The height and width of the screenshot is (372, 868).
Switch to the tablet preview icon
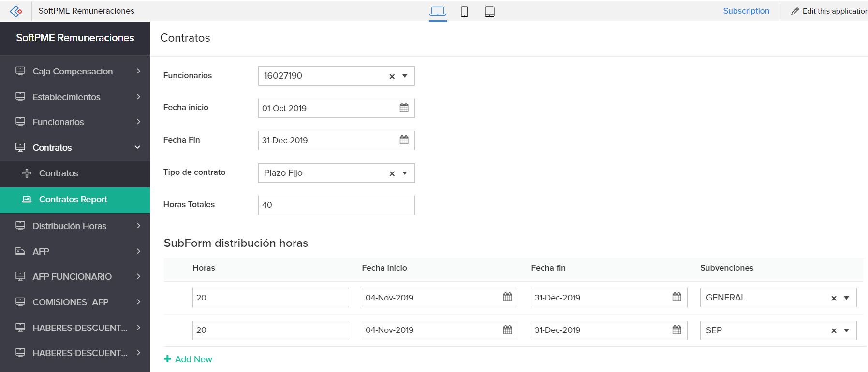pyautogui.click(x=489, y=12)
